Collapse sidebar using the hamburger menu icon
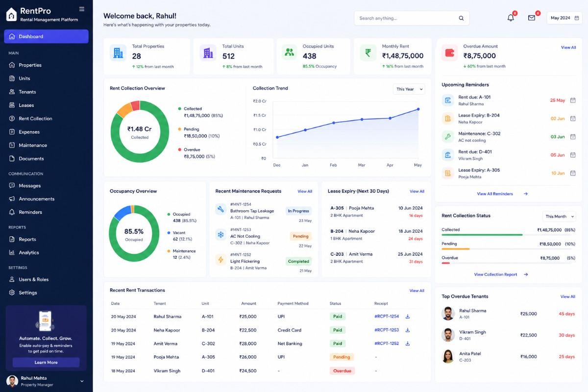This screenshot has width=588, height=392. coord(82,9)
